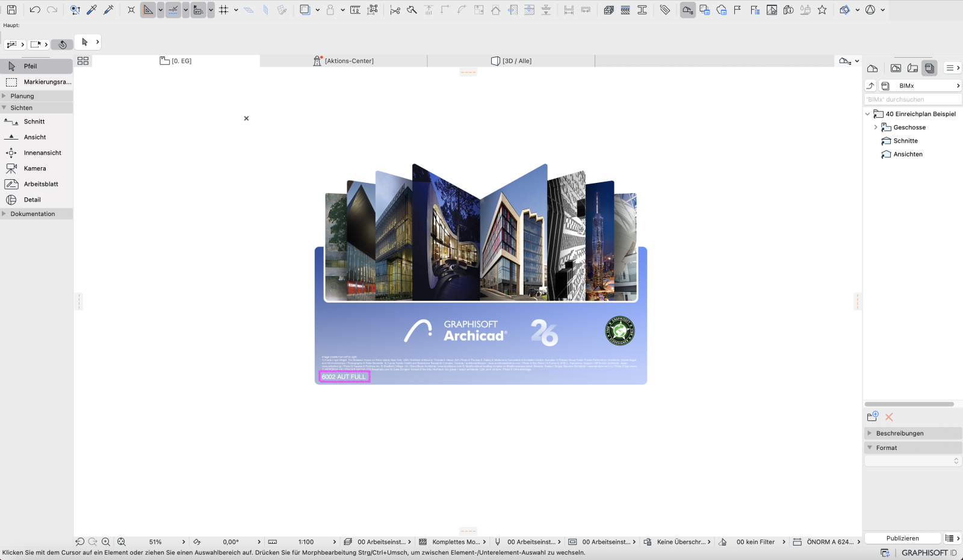Toggle the Navigator house icon in toolbar
Screen dimensions: 963x560
tap(688, 10)
